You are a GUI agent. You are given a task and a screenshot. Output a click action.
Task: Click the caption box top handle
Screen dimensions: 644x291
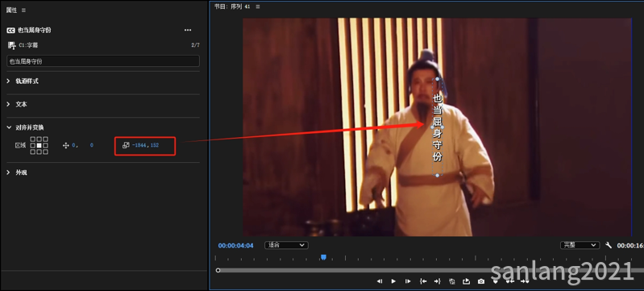[438, 79]
